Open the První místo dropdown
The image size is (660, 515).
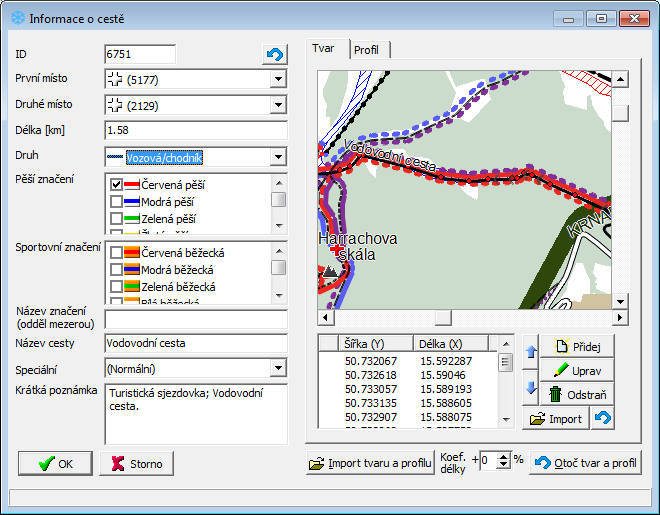click(278, 79)
